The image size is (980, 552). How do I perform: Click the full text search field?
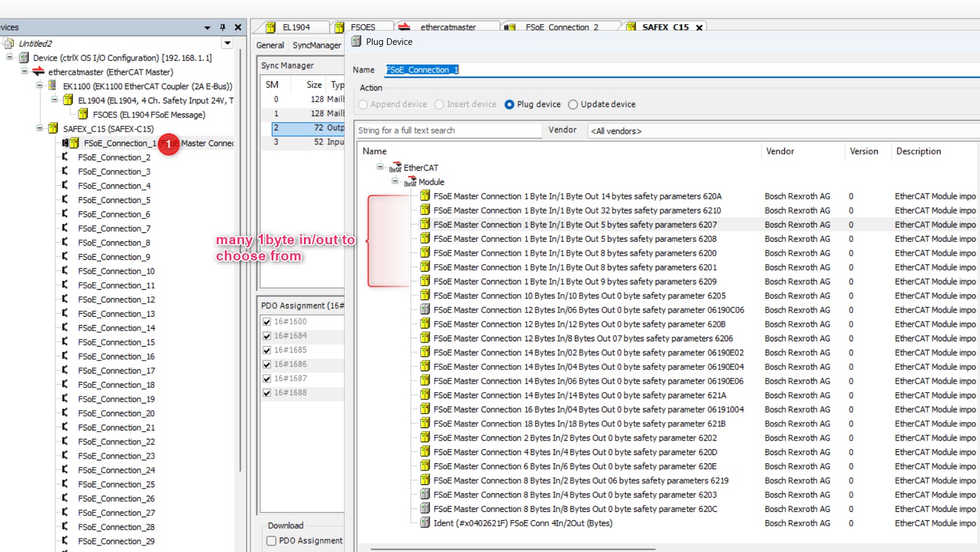click(x=448, y=131)
